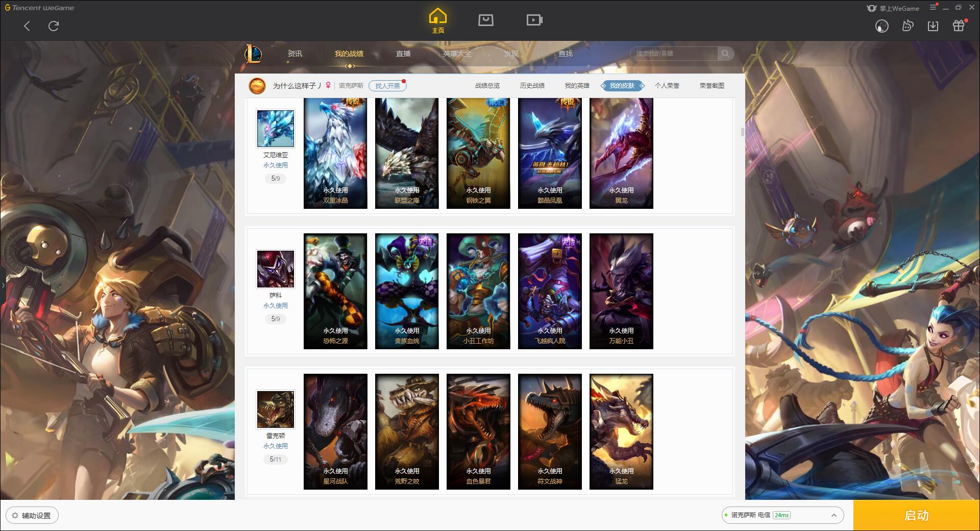This screenshot has width=980, height=531.
Task: Select the 我的皮肤 sub-tab
Action: (622, 86)
